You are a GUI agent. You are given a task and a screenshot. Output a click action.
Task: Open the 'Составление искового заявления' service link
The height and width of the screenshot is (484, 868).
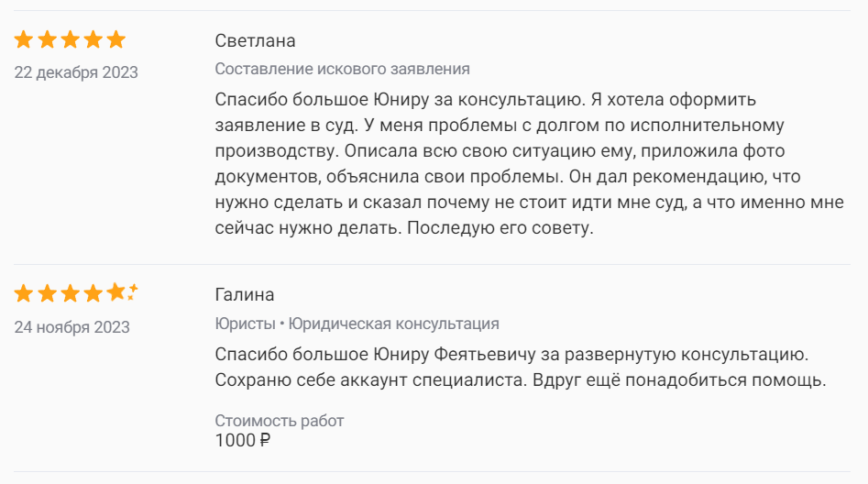(342, 69)
